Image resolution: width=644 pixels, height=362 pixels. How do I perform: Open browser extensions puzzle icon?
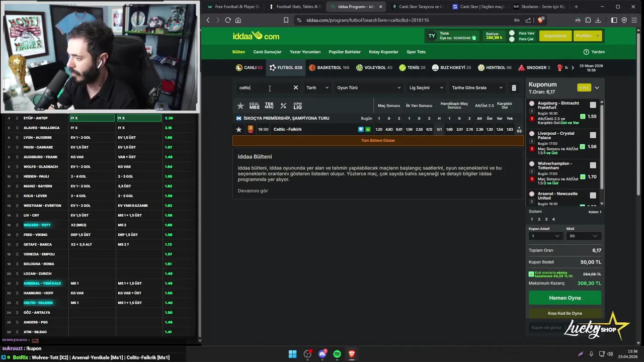[x=588, y=20]
